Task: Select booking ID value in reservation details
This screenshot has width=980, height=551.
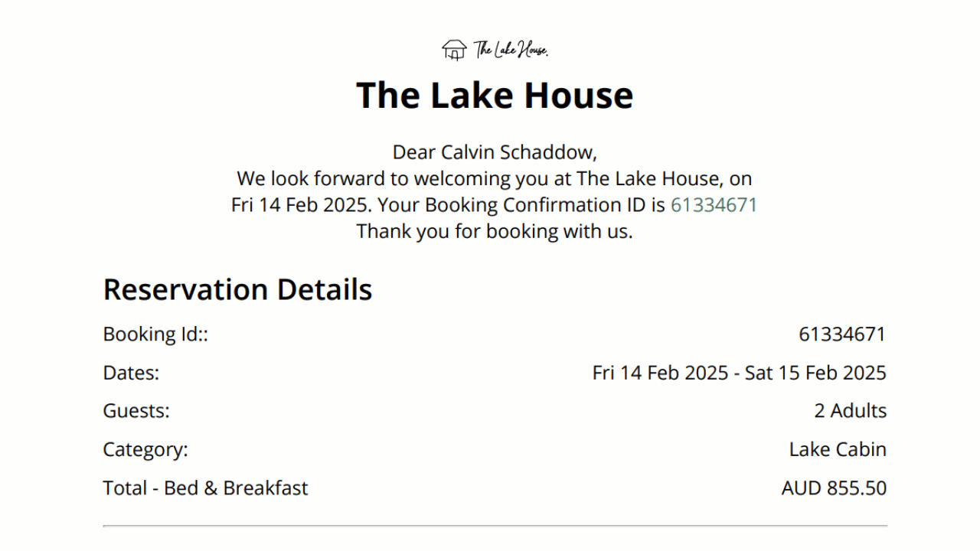Action: [842, 334]
